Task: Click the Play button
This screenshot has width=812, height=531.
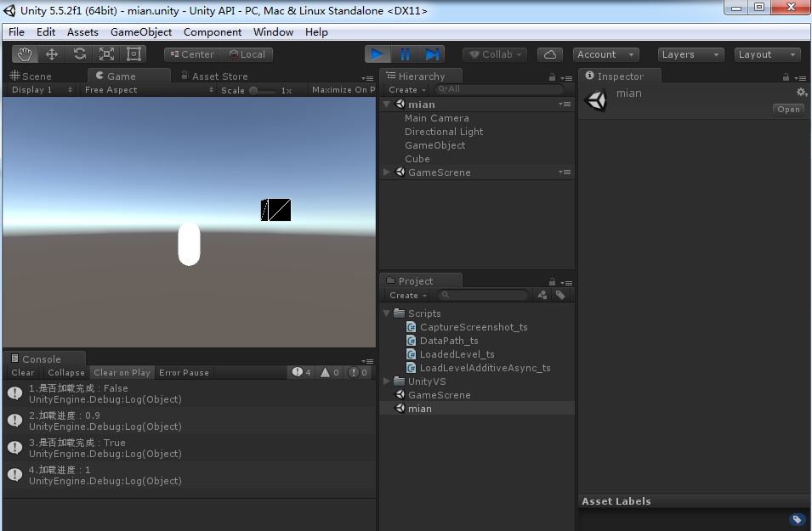Action: click(x=378, y=54)
